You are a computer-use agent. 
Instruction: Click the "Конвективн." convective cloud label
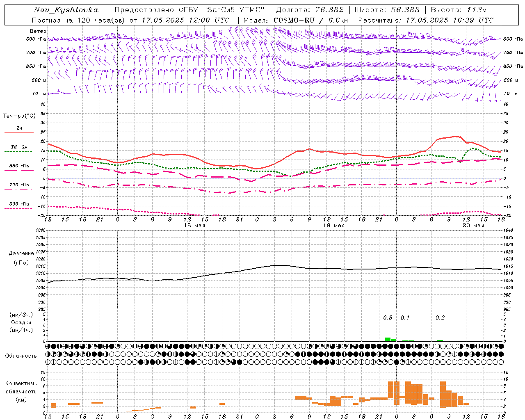(x=21, y=383)
